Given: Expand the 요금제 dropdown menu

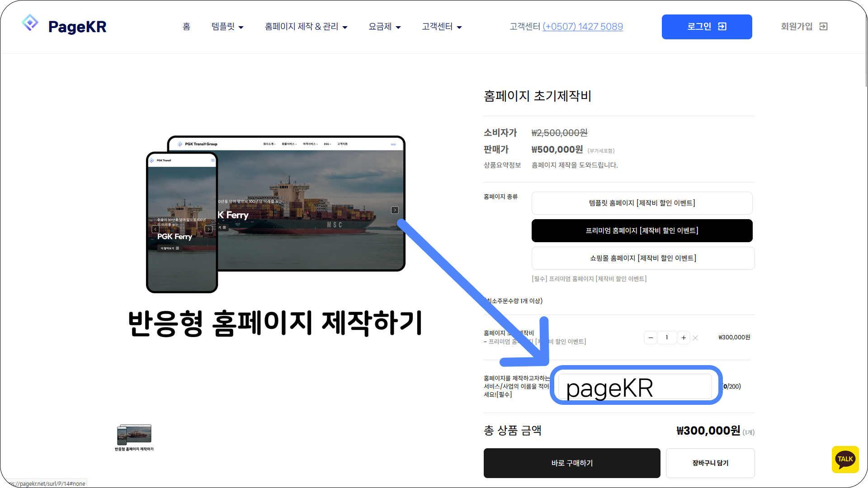Looking at the screenshot, I should (x=384, y=27).
